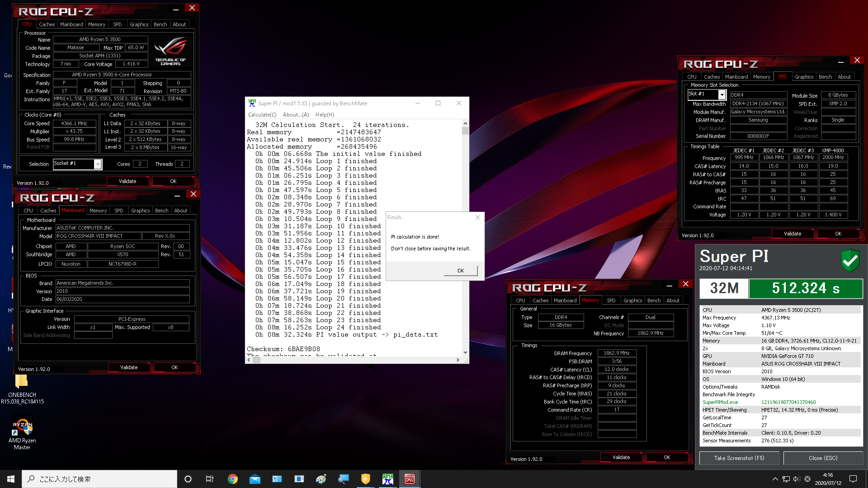Viewport: 868px width, 488px height.
Task: Open the Mail app taskbar icon
Action: pyautogui.click(x=255, y=479)
